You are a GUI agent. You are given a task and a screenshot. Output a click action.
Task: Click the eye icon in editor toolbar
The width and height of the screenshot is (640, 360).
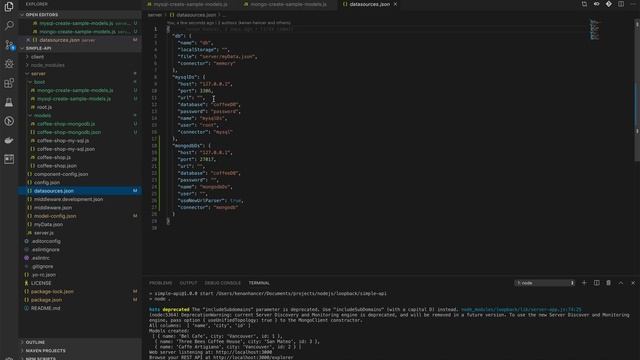596,4
